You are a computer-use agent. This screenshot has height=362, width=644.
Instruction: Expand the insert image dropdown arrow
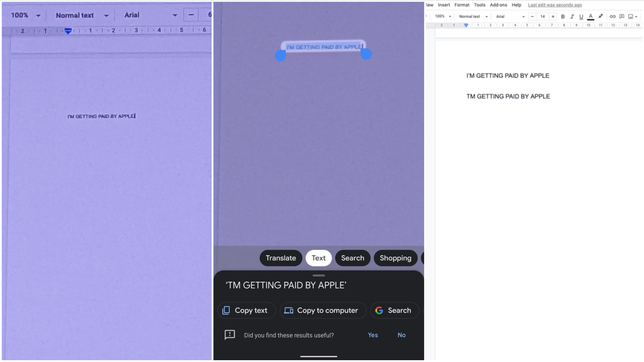(636, 17)
